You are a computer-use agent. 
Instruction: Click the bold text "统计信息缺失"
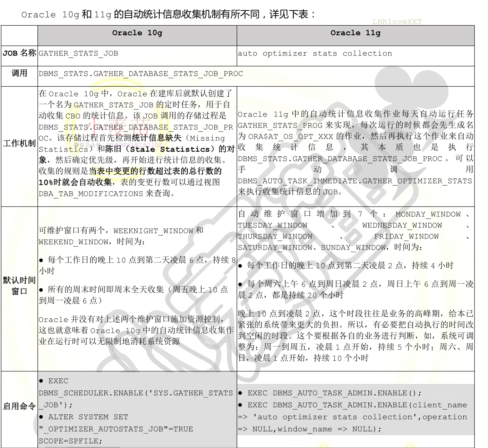click(157, 138)
